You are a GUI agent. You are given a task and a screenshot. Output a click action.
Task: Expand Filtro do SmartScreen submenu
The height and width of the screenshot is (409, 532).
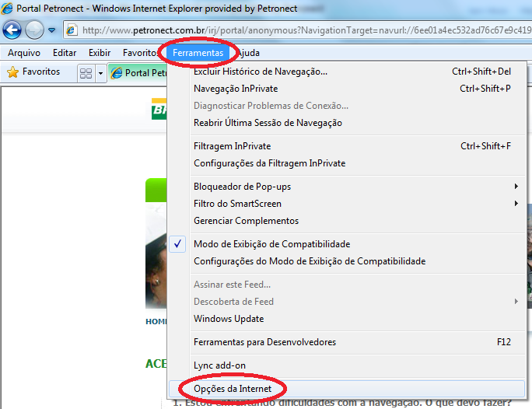(x=347, y=204)
